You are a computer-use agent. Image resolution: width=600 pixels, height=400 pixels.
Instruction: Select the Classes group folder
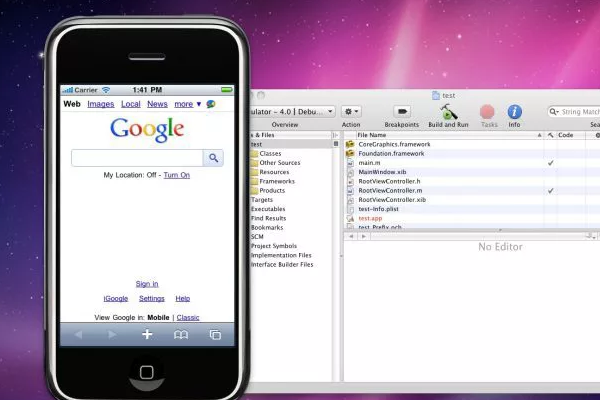pos(270,153)
